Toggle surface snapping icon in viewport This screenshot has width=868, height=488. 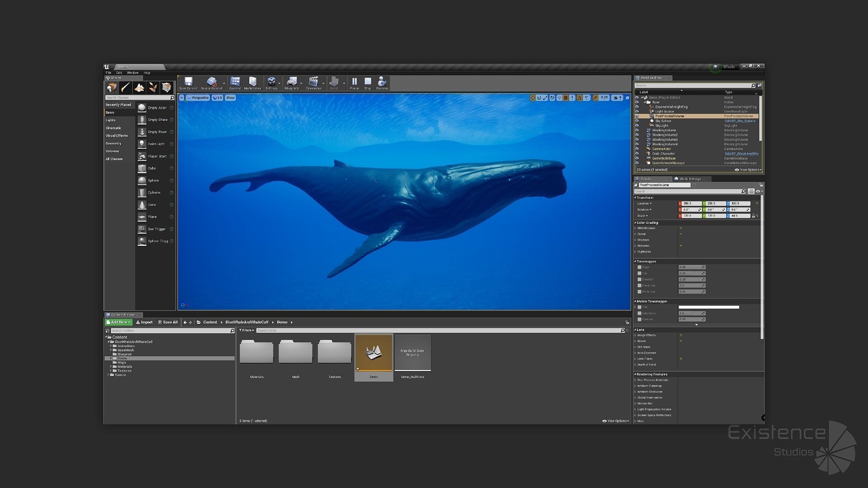[559, 98]
